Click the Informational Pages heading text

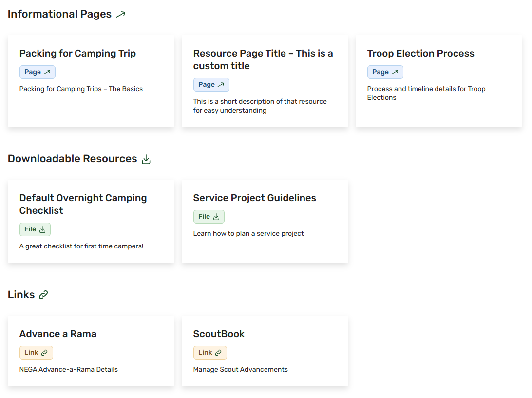pos(59,14)
